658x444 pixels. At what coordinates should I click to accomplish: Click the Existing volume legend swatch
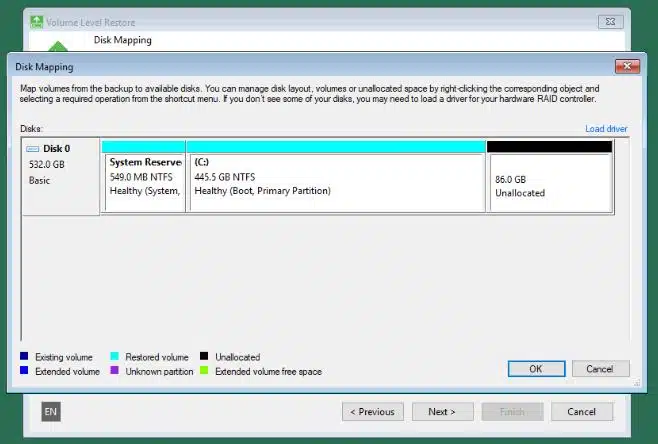(x=24, y=357)
